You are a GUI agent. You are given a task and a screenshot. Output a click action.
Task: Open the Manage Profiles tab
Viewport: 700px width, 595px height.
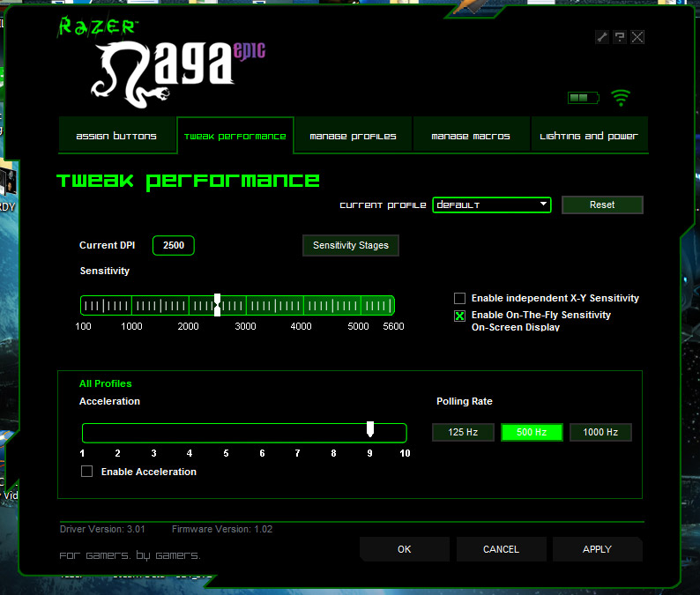[353, 137]
